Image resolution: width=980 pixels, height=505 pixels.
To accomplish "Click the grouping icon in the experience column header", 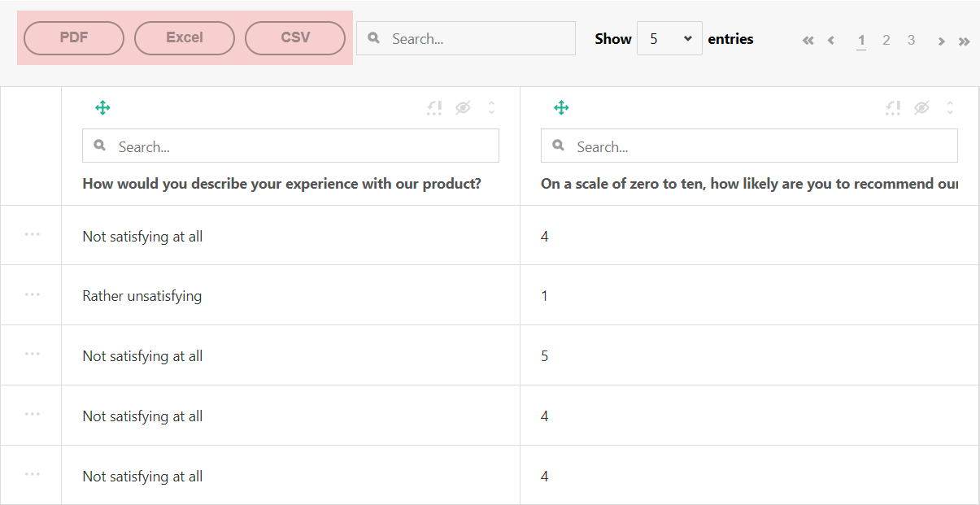I will tap(434, 107).
